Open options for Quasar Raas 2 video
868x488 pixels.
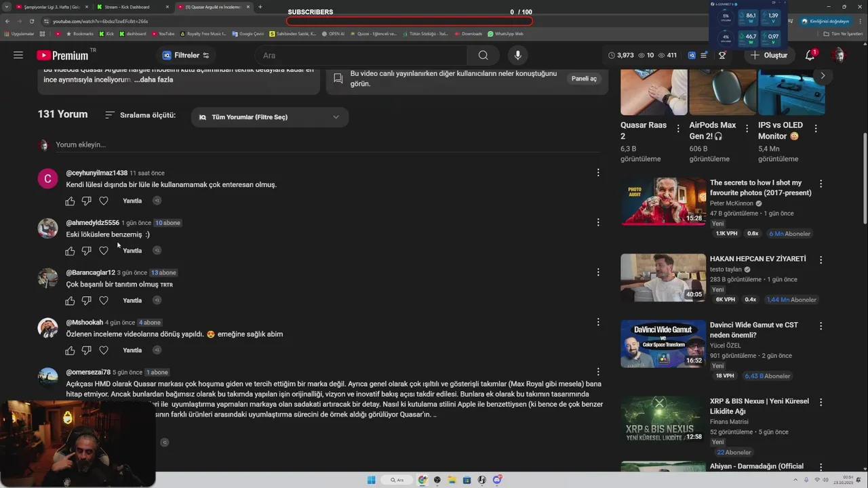679,128
